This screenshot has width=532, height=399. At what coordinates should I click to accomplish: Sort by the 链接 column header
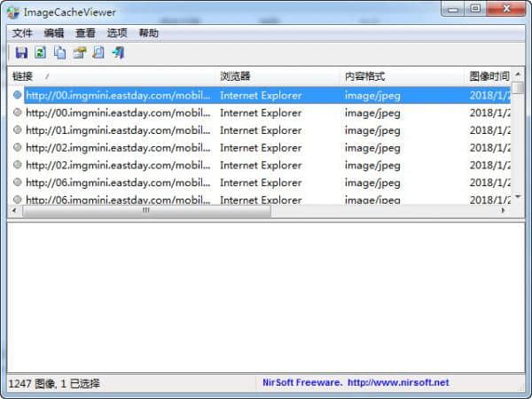pos(112,76)
